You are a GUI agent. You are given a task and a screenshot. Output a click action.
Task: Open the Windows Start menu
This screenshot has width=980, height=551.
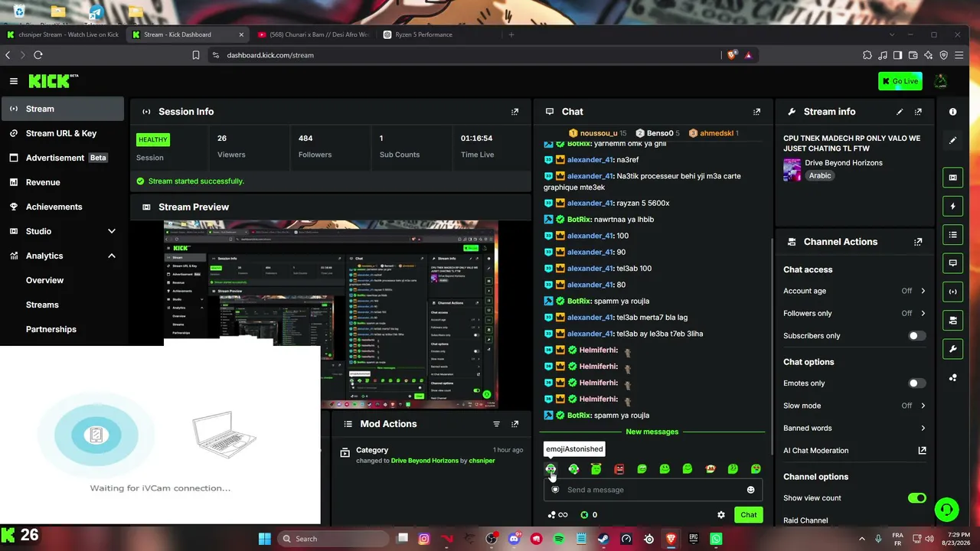pos(264,539)
